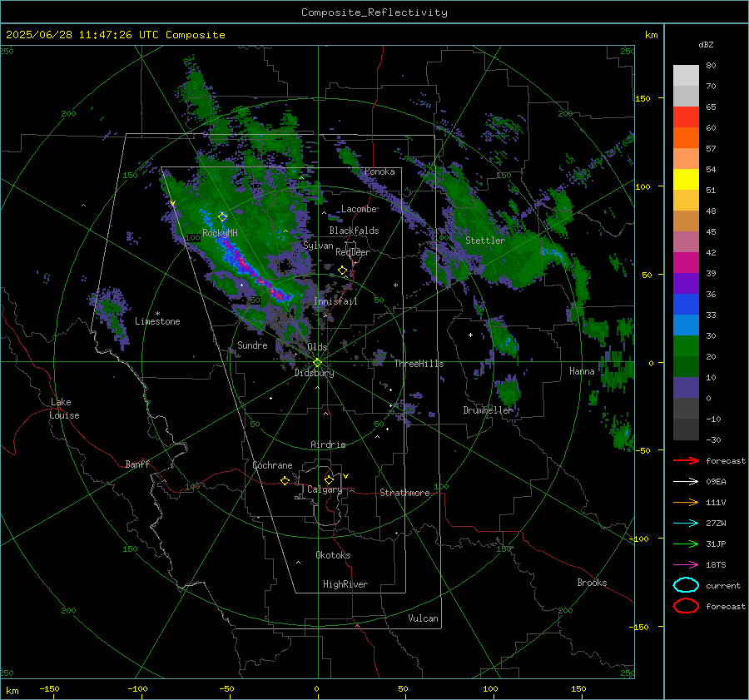Click the 18TS legend text
The image size is (749, 700).
point(716,565)
